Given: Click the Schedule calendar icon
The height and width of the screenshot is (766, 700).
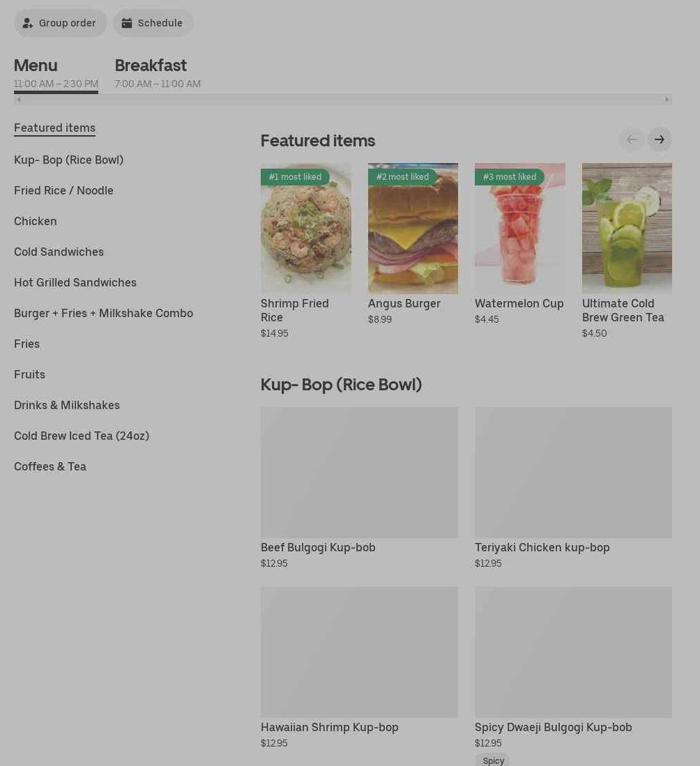Looking at the screenshot, I should 127,23.
